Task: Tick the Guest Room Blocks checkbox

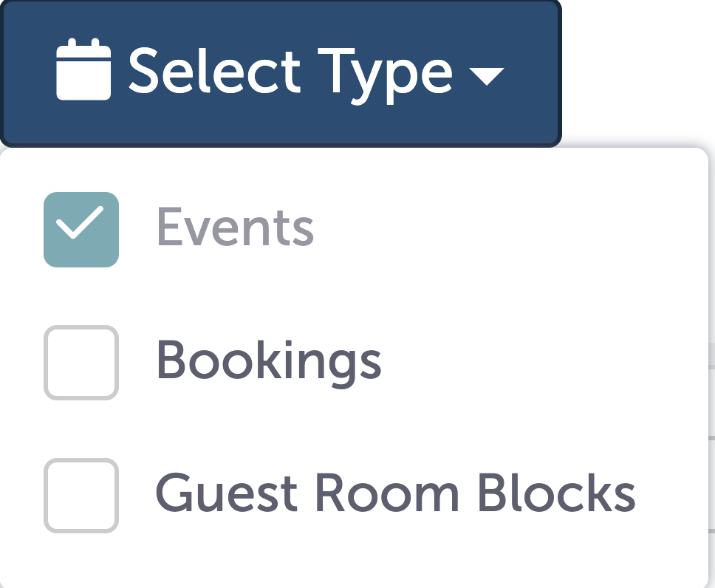Action: coord(81,495)
